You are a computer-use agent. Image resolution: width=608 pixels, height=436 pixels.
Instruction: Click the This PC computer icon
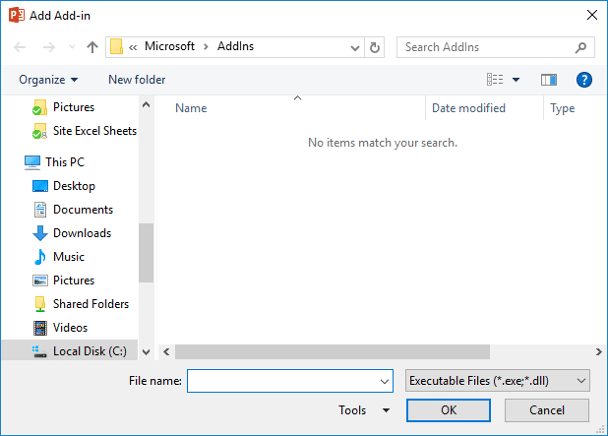[x=32, y=162]
